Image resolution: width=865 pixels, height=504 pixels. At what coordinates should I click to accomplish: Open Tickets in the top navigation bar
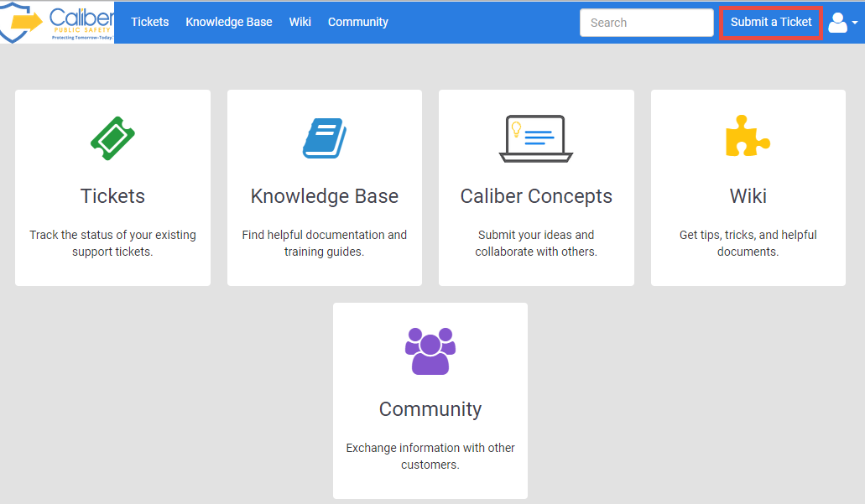[149, 22]
